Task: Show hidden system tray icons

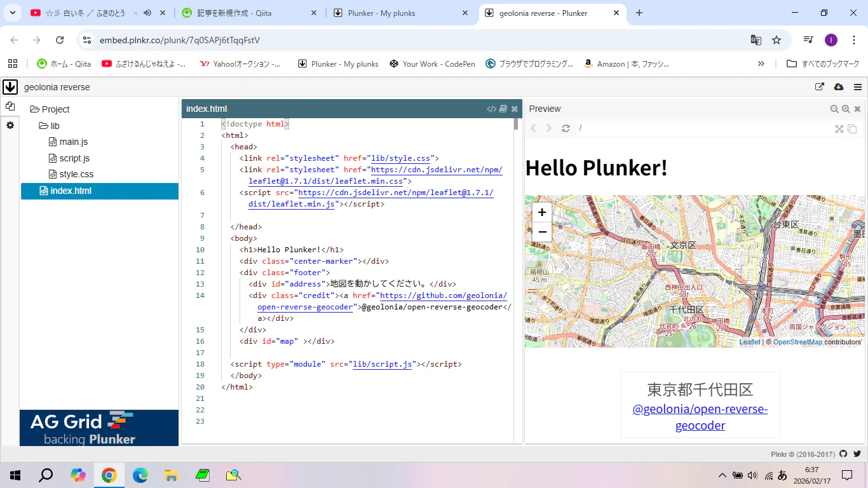Action: click(x=722, y=475)
